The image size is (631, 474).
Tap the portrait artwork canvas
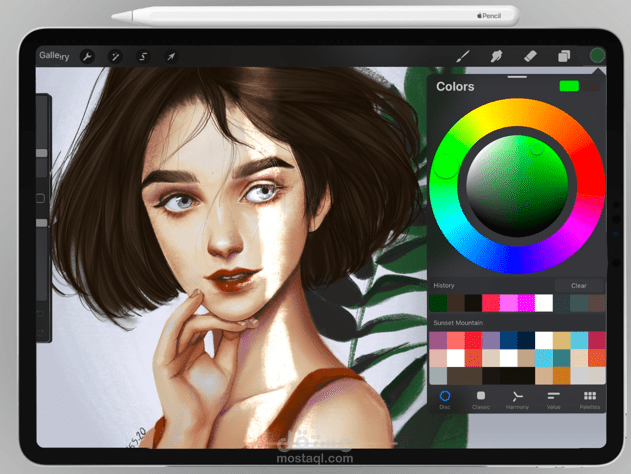(x=231, y=258)
